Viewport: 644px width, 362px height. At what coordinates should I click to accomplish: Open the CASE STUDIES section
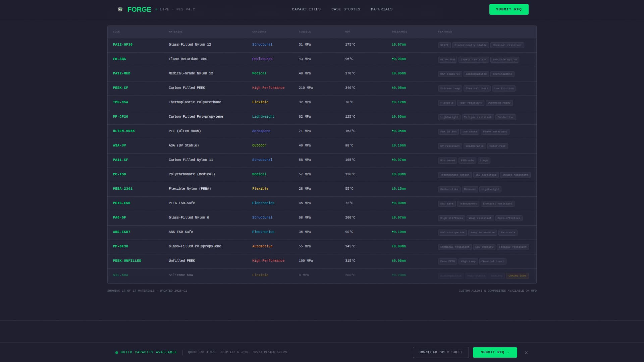pyautogui.click(x=345, y=9)
